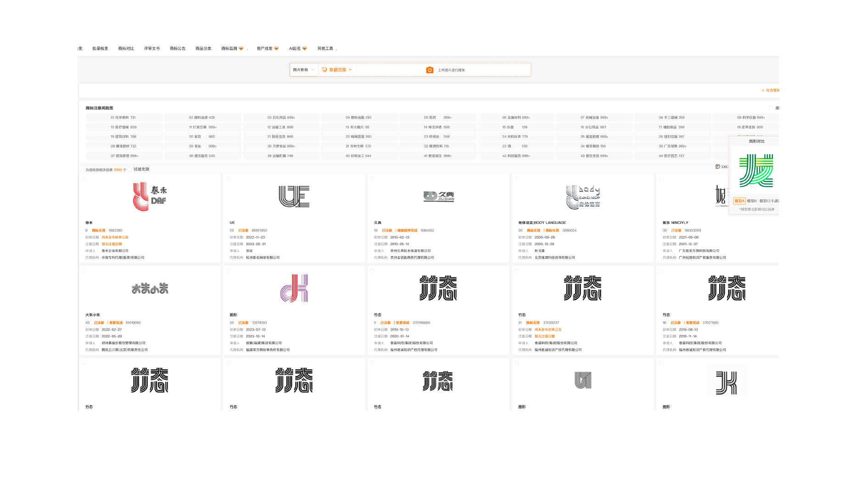Filter by class 30 方便食品 999+
Screen dimensions: 868x488
pyautogui.click(x=281, y=146)
